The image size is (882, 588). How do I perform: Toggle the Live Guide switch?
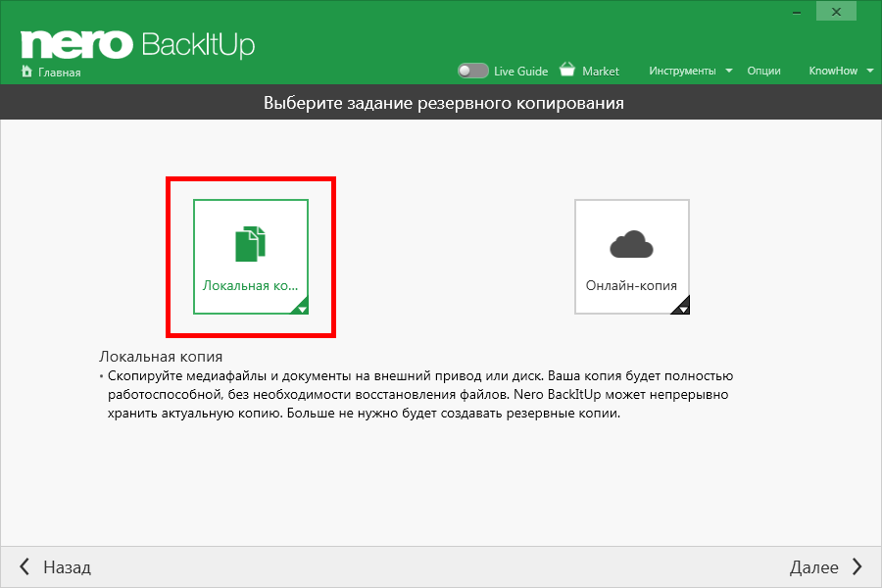tap(473, 71)
